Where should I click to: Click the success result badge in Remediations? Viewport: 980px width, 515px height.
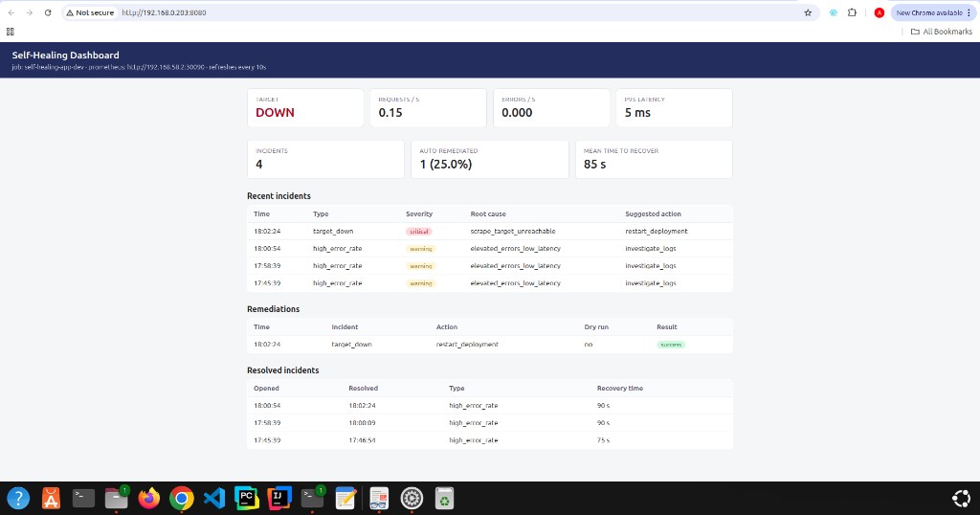coord(671,345)
